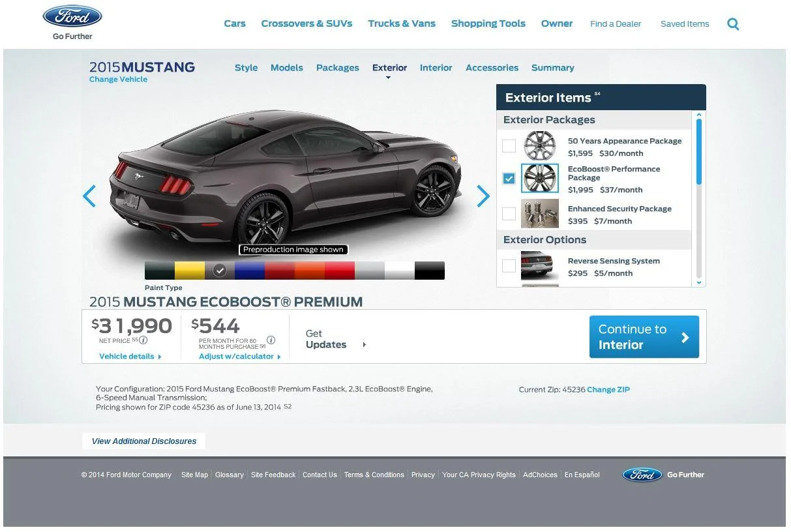Select the Exterior tab
This screenshot has height=532, width=791.
coord(389,68)
